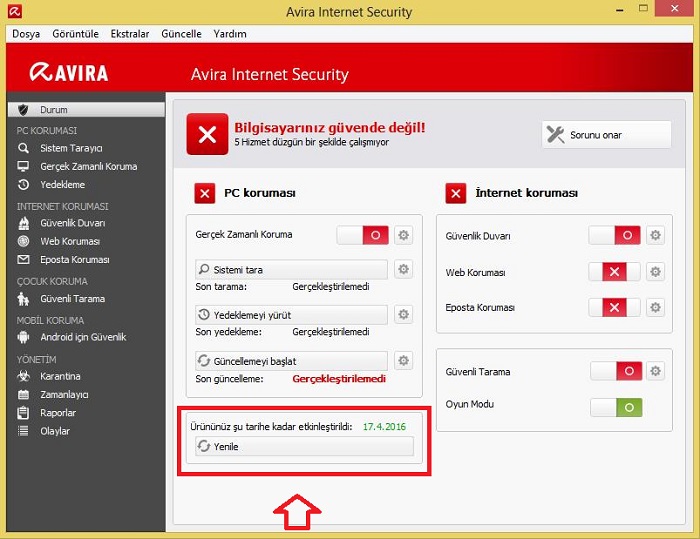
Task: Open settings gear next to Güncellemeyi başlat
Action: point(404,360)
